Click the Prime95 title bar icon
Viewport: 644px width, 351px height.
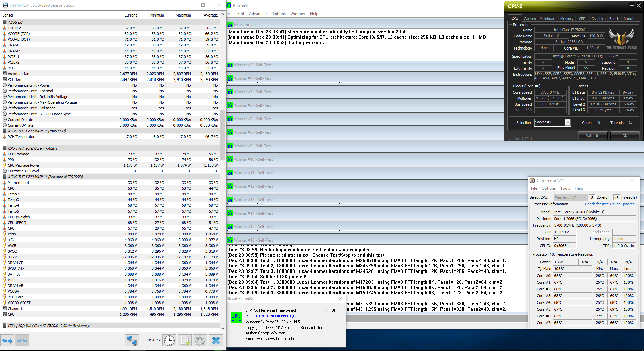click(229, 5)
